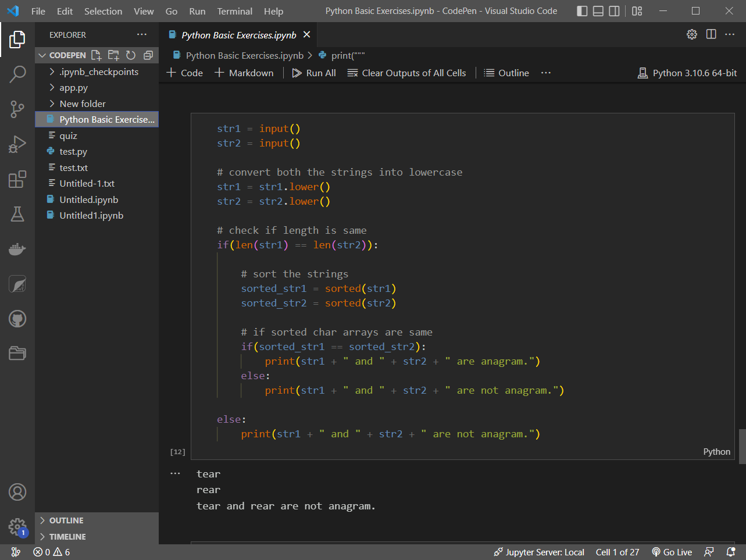Viewport: 746px width, 560px height.
Task: Open the Source Control view
Action: 17,109
